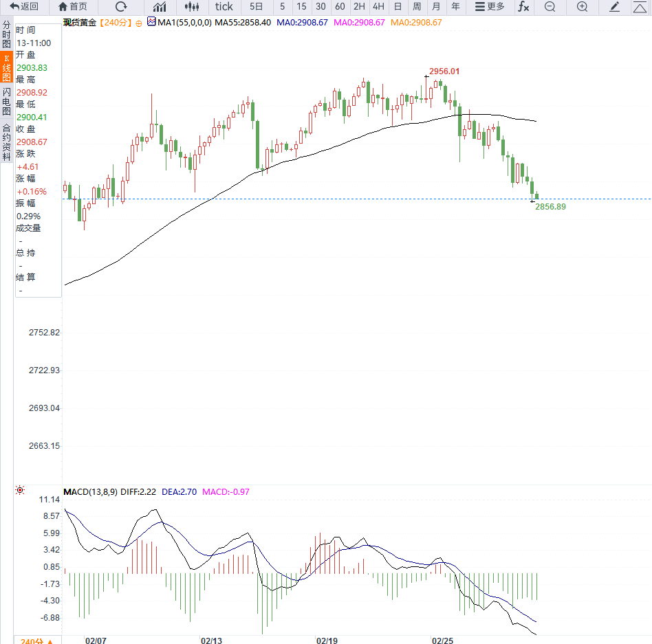Open the 240分 period selector at bottom
The height and width of the screenshot is (644, 652).
pos(36,640)
